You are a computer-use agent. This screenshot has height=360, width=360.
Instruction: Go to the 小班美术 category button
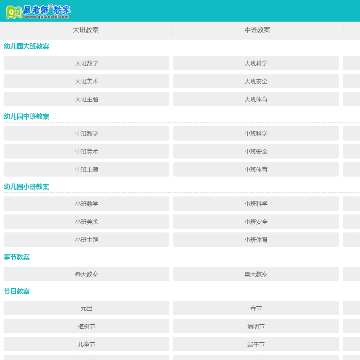pos(86,222)
